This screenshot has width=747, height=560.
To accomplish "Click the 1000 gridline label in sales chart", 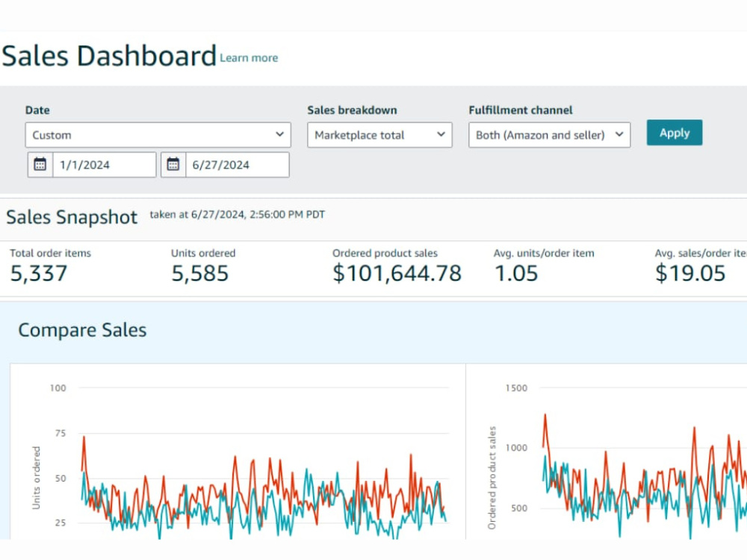I will [516, 447].
